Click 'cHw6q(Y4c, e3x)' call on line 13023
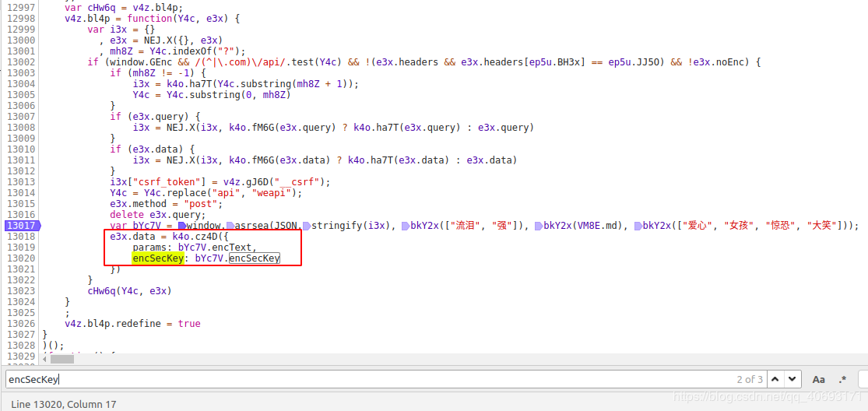Image resolution: width=868 pixels, height=411 pixels. [x=129, y=291]
